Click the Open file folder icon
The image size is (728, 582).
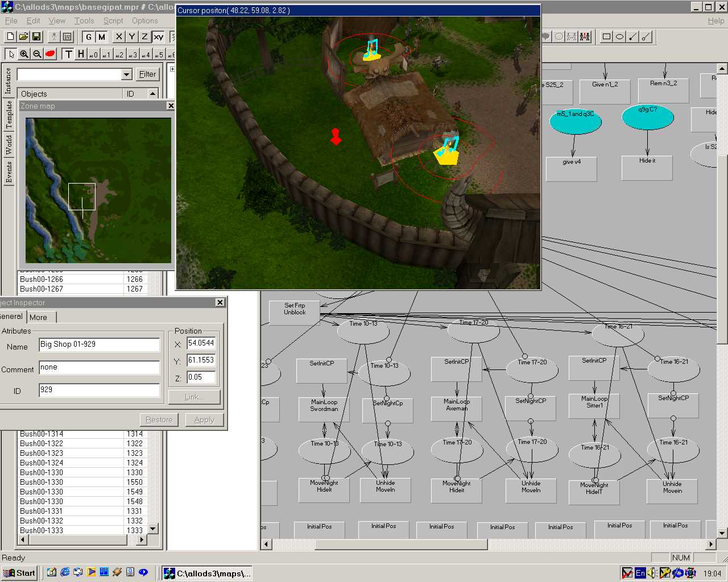(x=23, y=37)
